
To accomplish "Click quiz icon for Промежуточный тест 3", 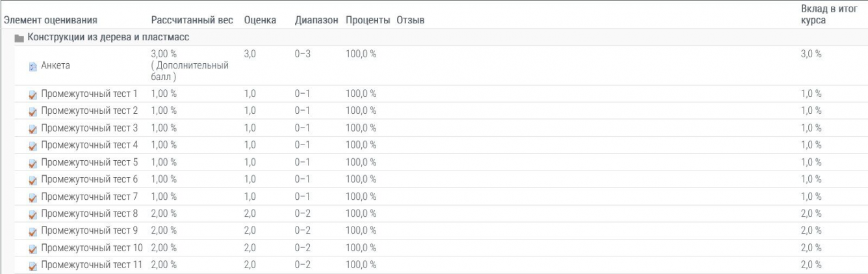I will coord(32,128).
